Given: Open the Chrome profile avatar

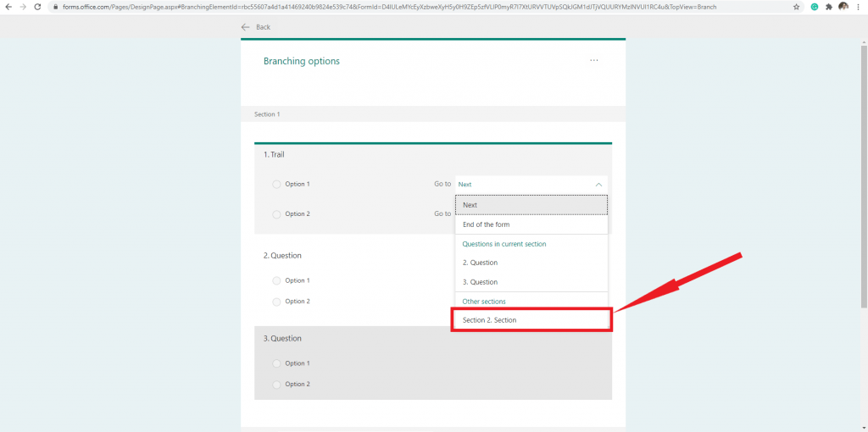Looking at the screenshot, I should pos(843,6).
